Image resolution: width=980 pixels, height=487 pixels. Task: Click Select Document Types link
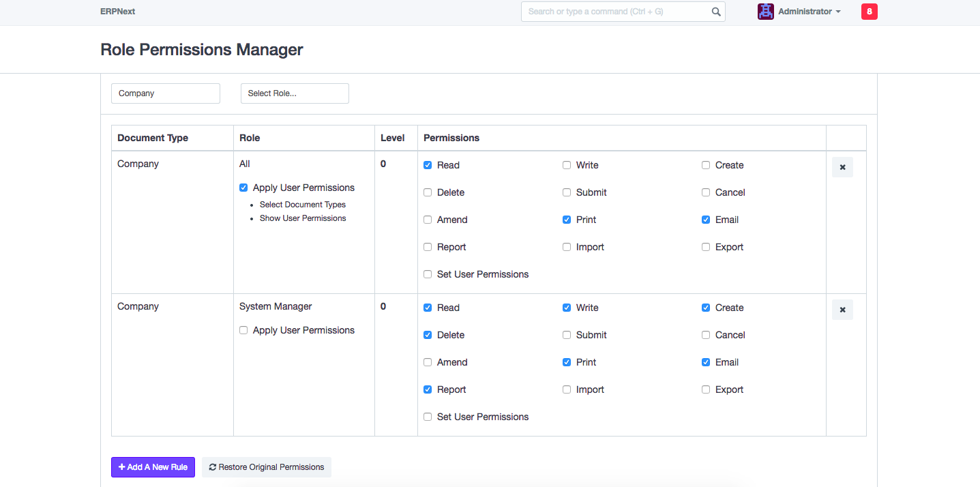[x=303, y=205]
